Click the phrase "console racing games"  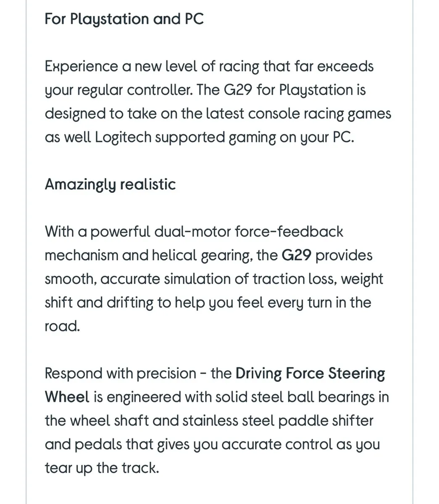320,114
